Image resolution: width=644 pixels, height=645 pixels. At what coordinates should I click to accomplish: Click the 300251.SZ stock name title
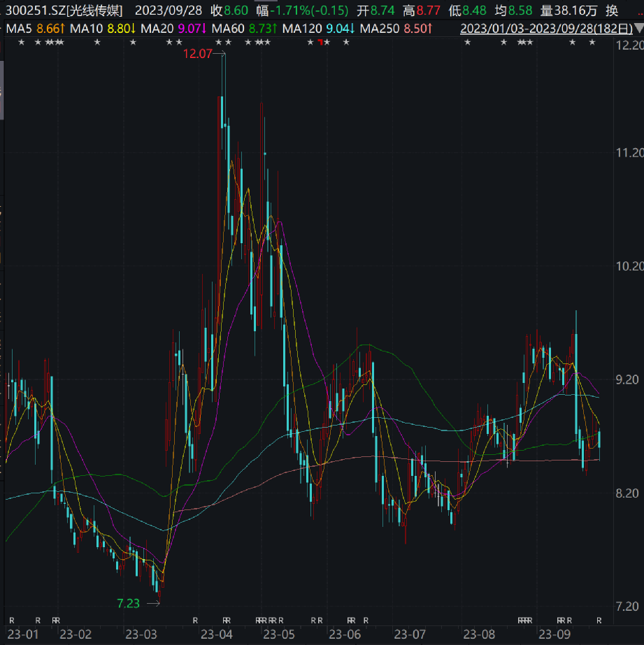64,10
